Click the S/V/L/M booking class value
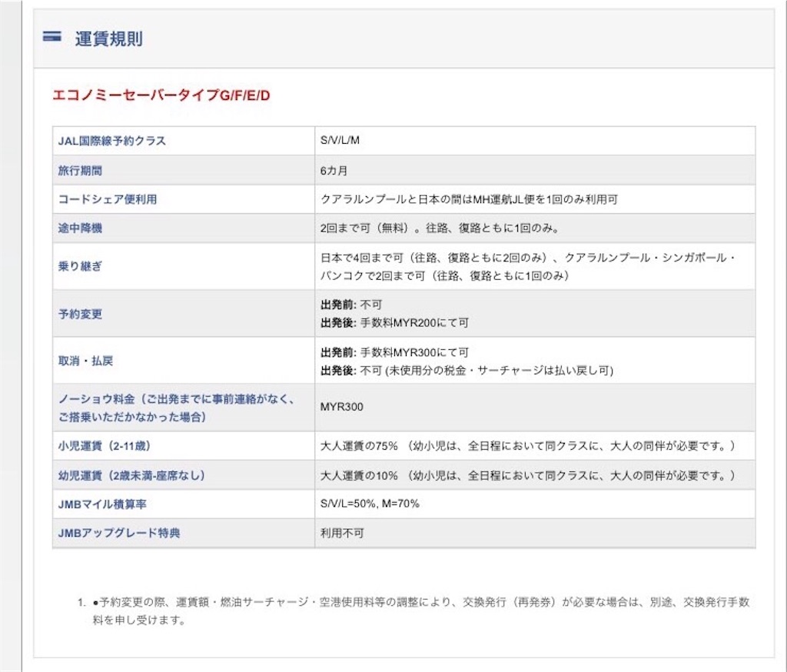The width and height of the screenshot is (787, 672). [x=340, y=140]
